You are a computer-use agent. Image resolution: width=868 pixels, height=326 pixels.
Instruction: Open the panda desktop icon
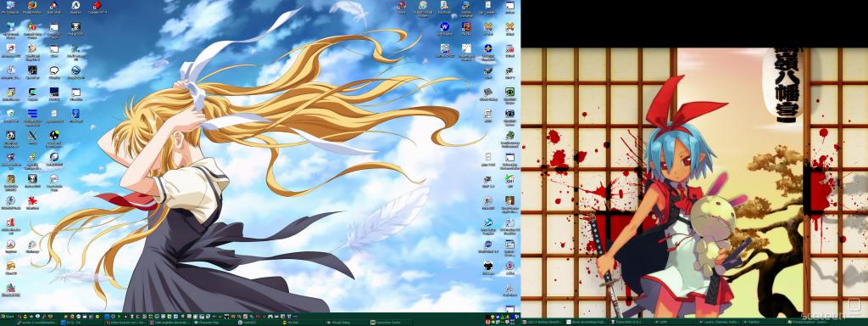coord(10,135)
